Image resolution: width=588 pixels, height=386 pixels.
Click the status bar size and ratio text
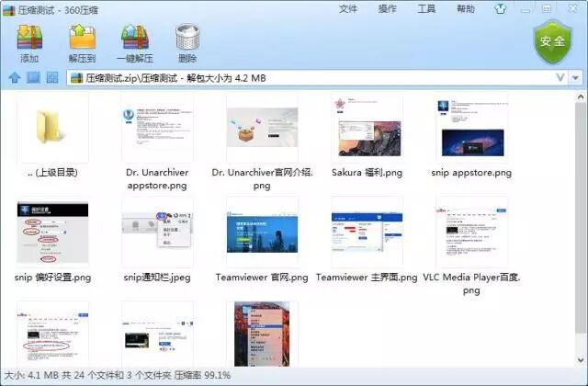click(118, 376)
